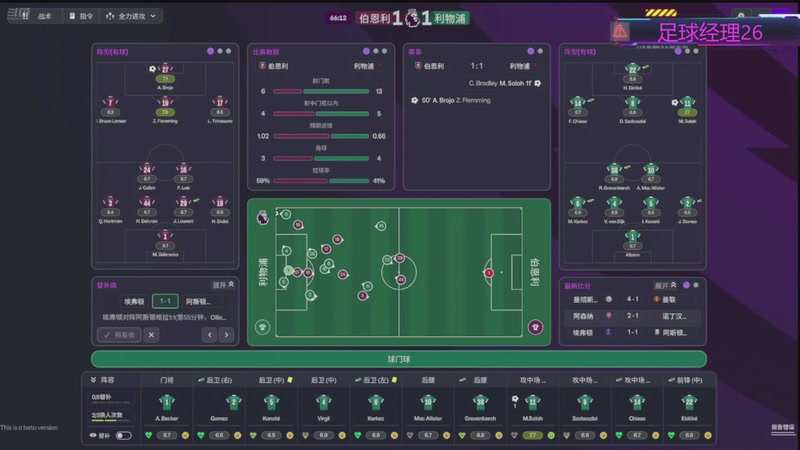Open the 指令 instructions menu
This screenshot has height=450, width=800.
[x=81, y=16]
